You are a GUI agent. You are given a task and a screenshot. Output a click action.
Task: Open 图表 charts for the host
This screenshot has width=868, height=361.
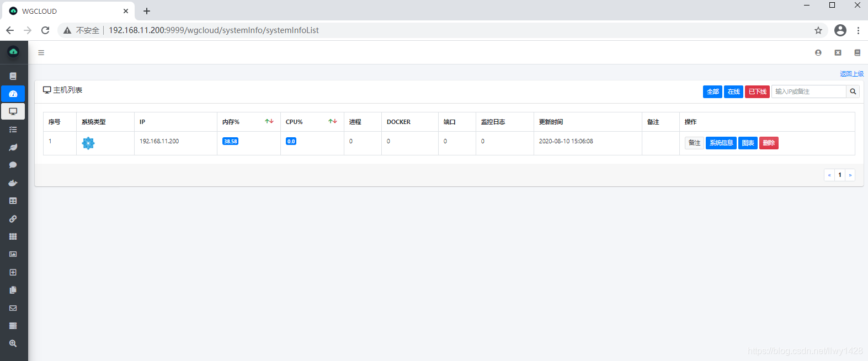coord(748,143)
